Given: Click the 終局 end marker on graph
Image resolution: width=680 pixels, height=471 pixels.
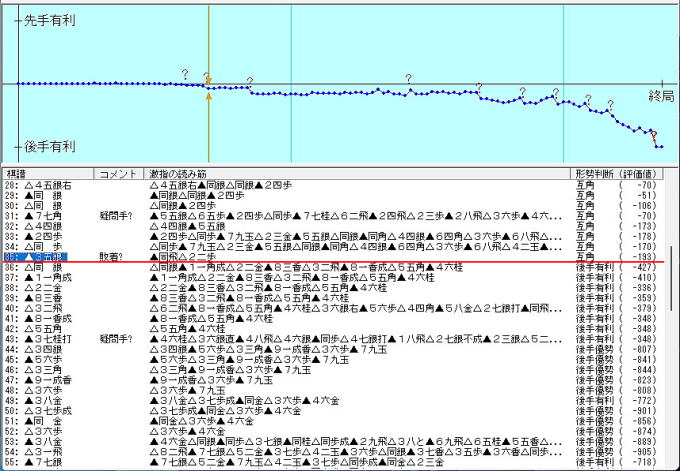Looking at the screenshot, I should tap(661, 95).
